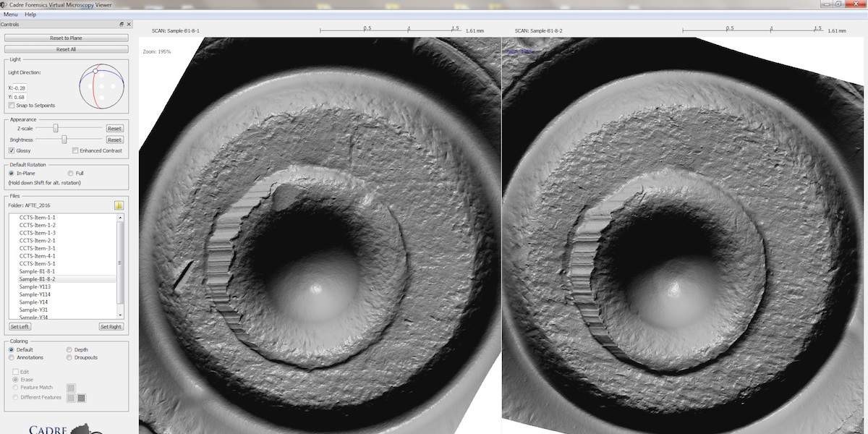Turn off the Glossy checkbox
The width and height of the screenshot is (868, 434).
point(11,150)
